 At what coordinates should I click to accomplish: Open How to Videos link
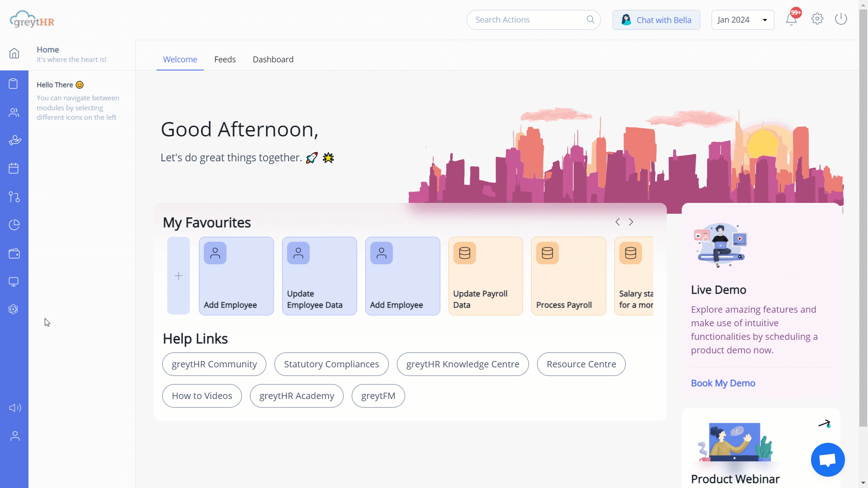point(202,396)
